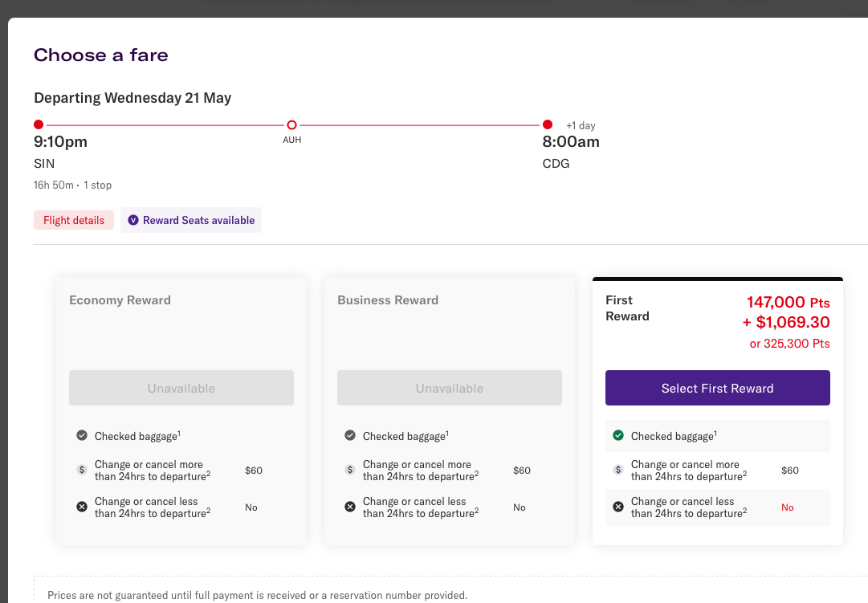Click the AUH stopover marker on route line
This screenshot has width=868, height=603.
coord(291,125)
